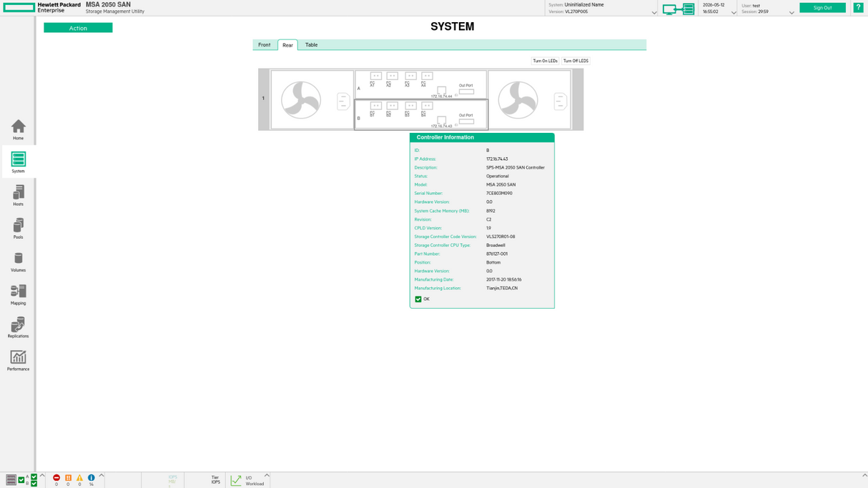Image resolution: width=868 pixels, height=488 pixels.
Task: Select FC port B2 on controller B
Action: point(392,106)
